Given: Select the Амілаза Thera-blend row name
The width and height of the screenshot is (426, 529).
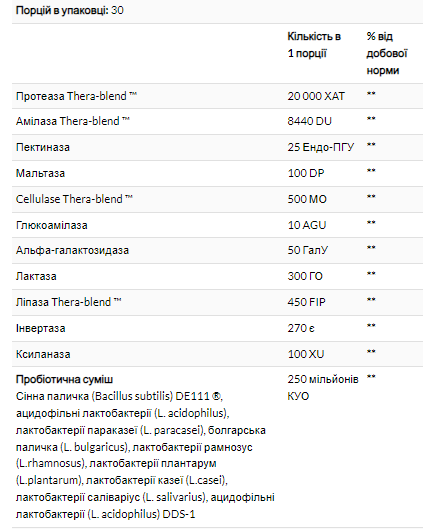Looking at the screenshot, I should coord(73,121).
